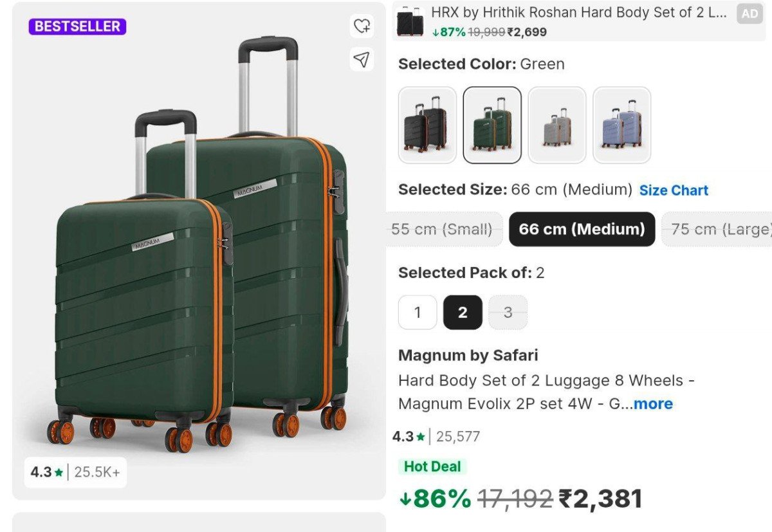This screenshot has height=532, width=772.
Task: Select Pack of 3
Action: point(508,312)
